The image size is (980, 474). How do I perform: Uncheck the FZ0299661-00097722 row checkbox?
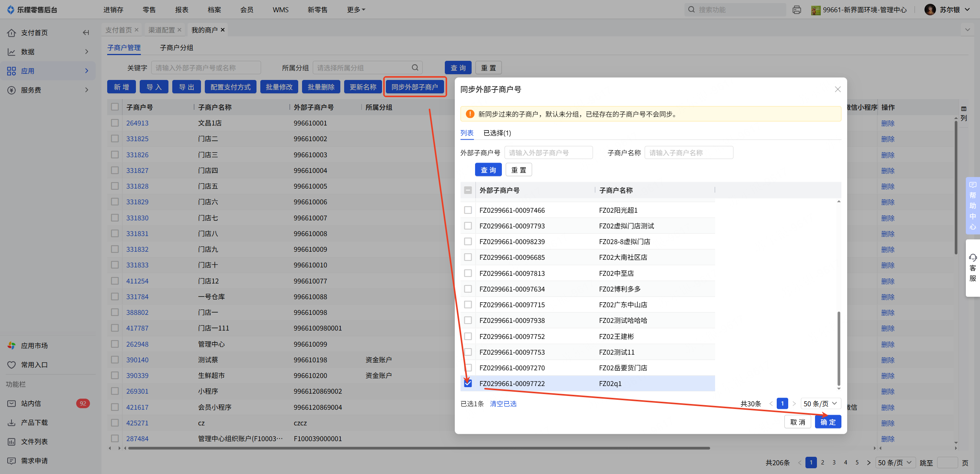[468, 383]
